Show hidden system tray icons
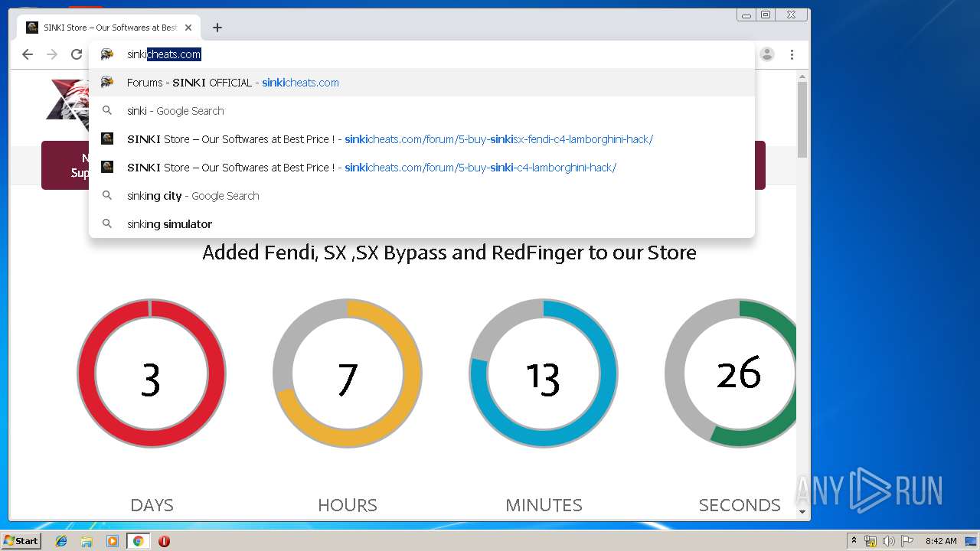Viewport: 980px width, 551px height. pyautogui.click(x=854, y=541)
